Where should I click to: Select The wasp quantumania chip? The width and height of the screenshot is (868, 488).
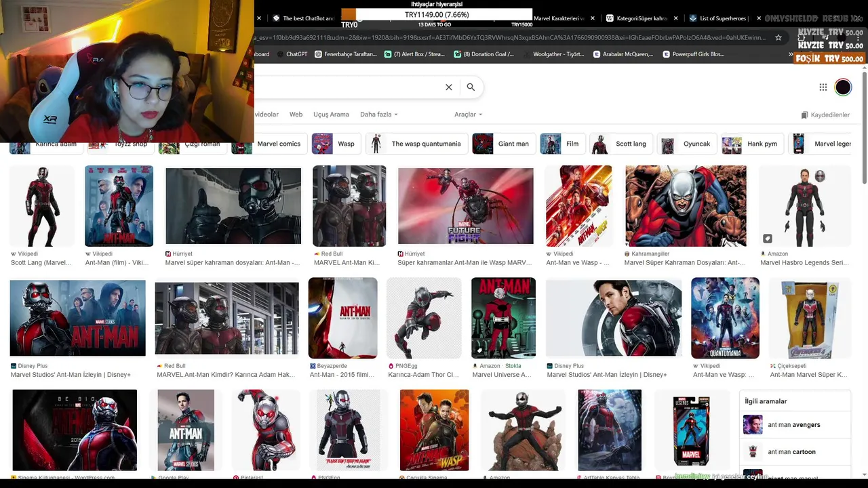pos(416,144)
